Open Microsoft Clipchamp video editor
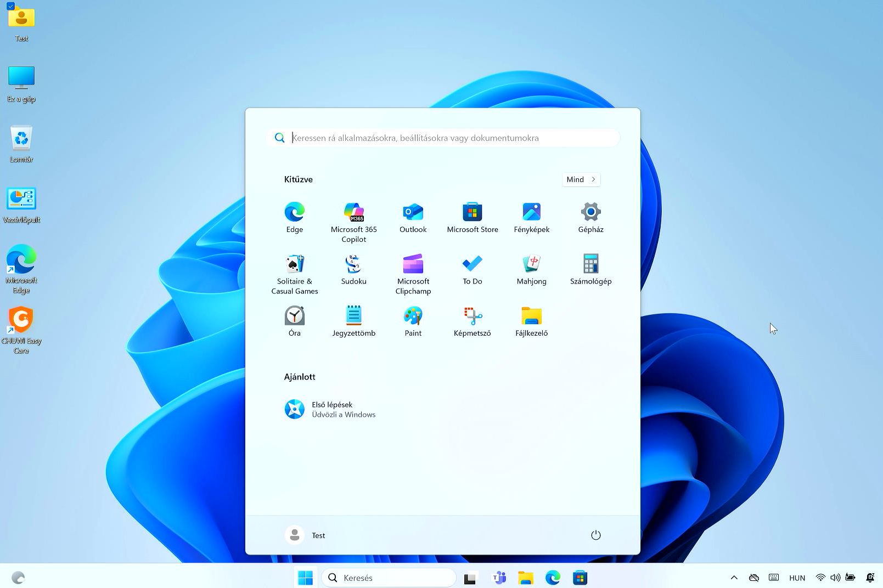883x588 pixels. (413, 264)
